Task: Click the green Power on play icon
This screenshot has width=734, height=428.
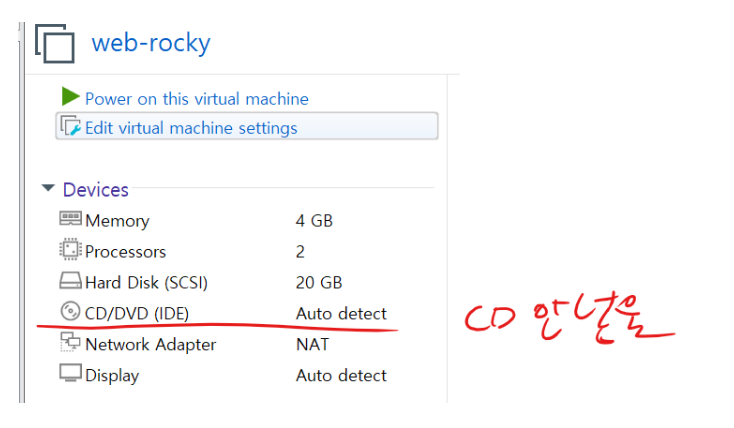Action: (70, 97)
